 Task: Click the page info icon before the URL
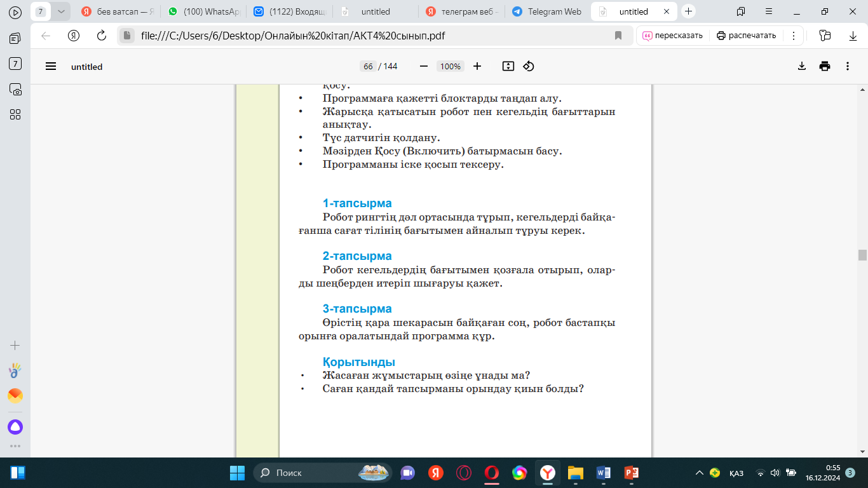(127, 36)
